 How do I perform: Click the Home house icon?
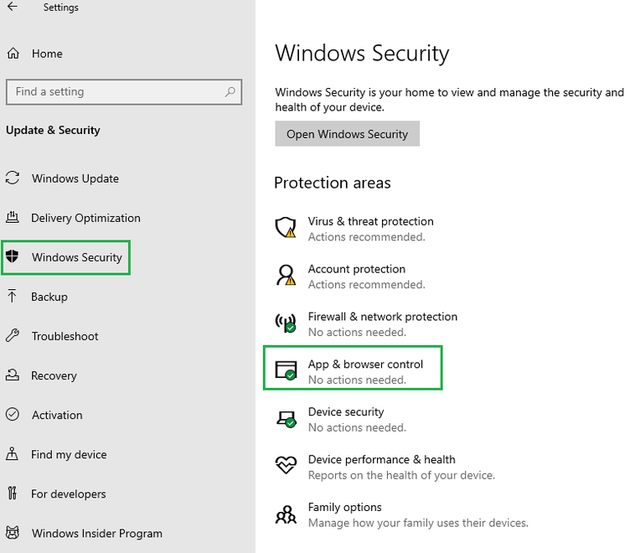pyautogui.click(x=13, y=53)
